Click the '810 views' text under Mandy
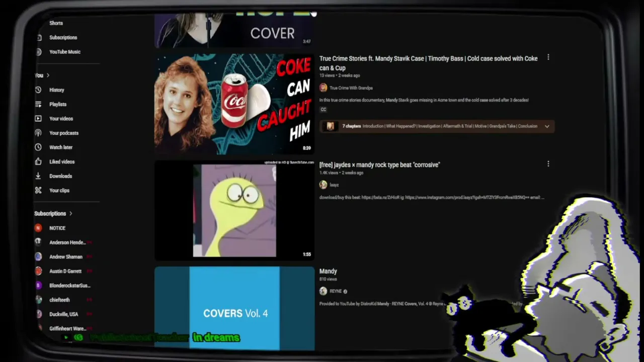 pos(328,280)
